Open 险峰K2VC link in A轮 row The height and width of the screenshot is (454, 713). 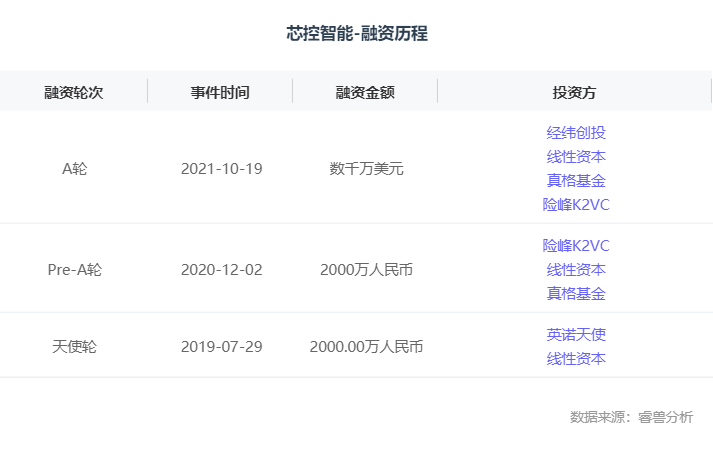click(576, 205)
